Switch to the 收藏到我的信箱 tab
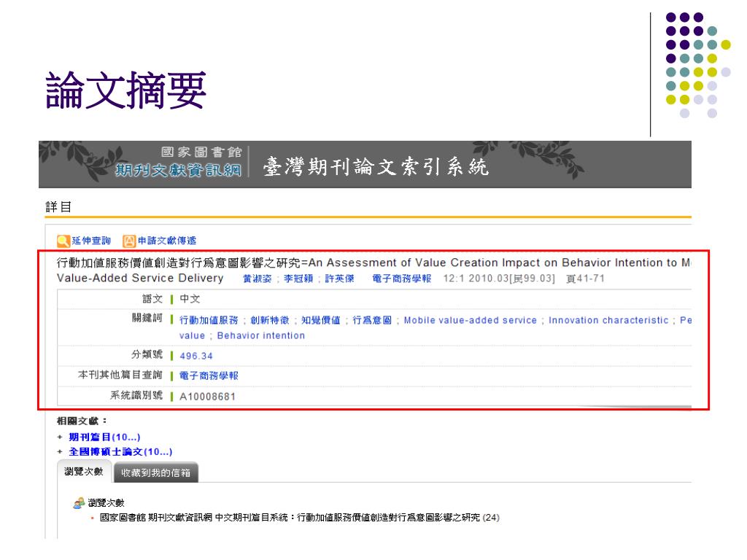Screen dimensions: 747x560 156,472
